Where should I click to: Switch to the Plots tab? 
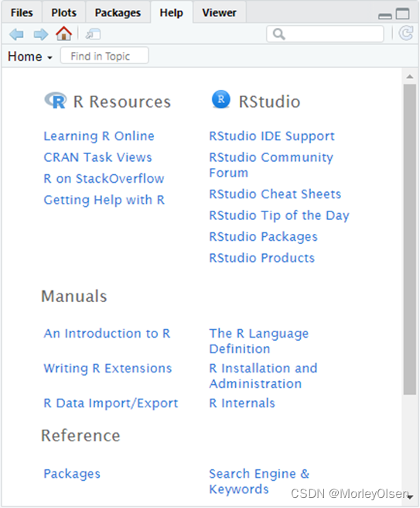click(x=63, y=12)
